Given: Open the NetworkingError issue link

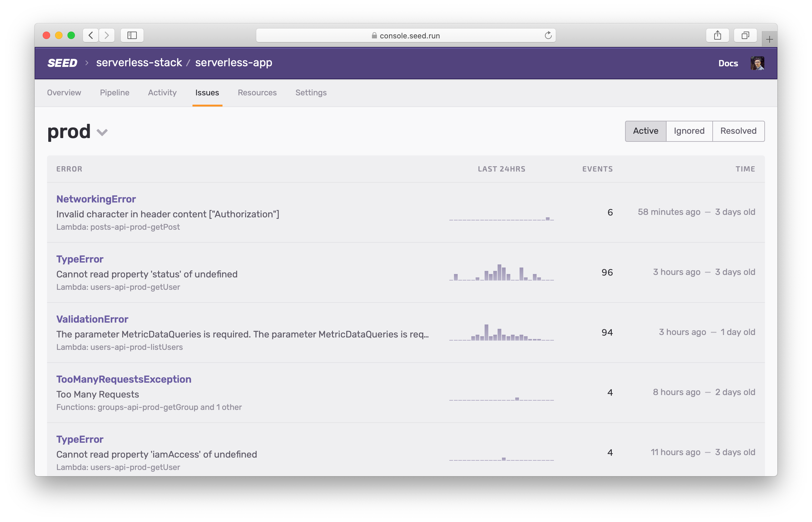Looking at the screenshot, I should click(x=96, y=199).
